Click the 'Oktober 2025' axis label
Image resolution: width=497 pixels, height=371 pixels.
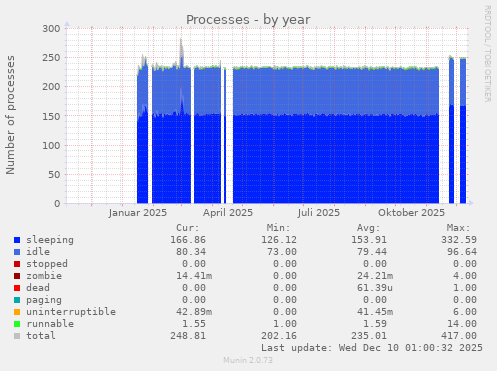[411, 213]
